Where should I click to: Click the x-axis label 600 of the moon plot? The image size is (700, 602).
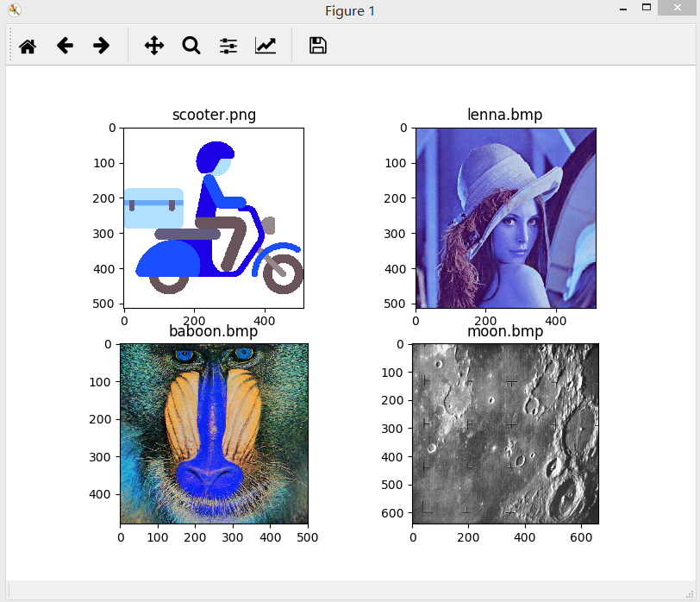581,537
